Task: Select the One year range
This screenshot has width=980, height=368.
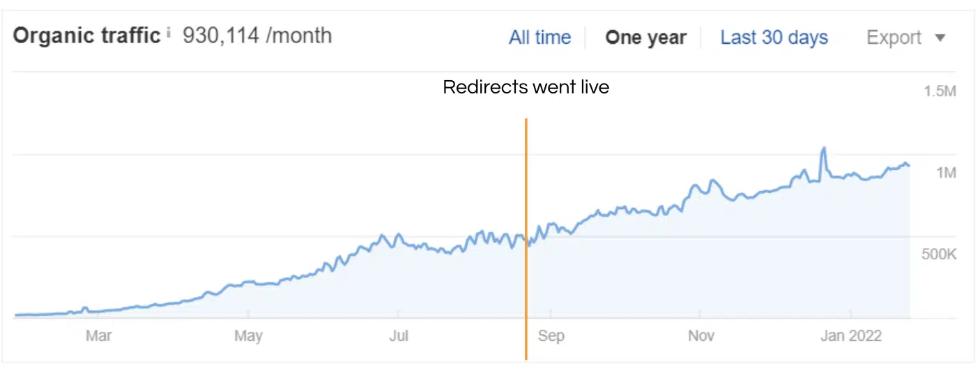Action: [645, 38]
